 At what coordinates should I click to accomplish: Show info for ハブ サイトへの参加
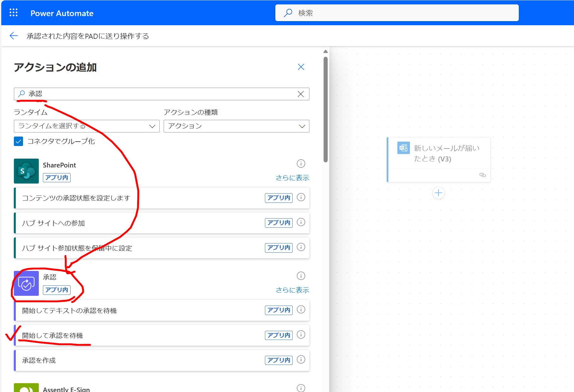(x=301, y=222)
